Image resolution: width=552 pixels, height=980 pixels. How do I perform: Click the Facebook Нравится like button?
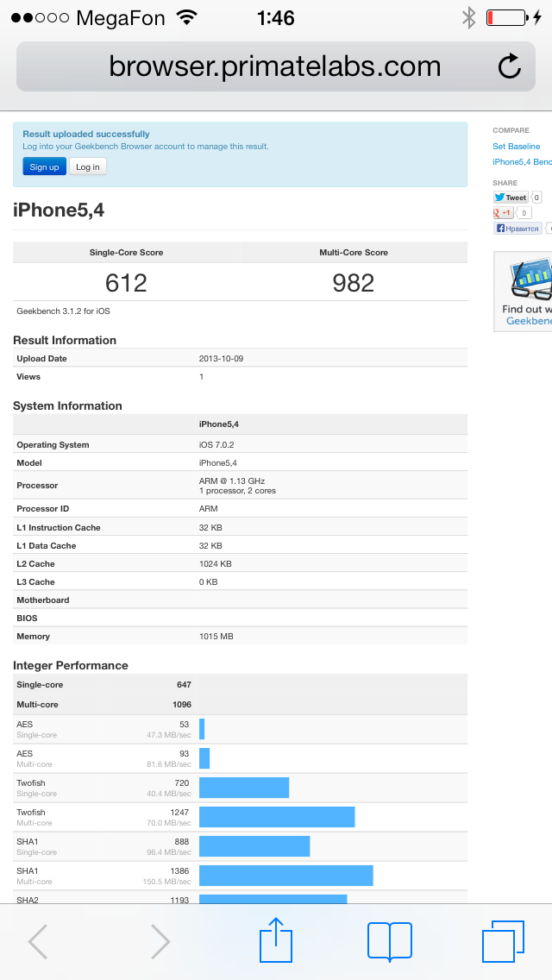point(517,229)
